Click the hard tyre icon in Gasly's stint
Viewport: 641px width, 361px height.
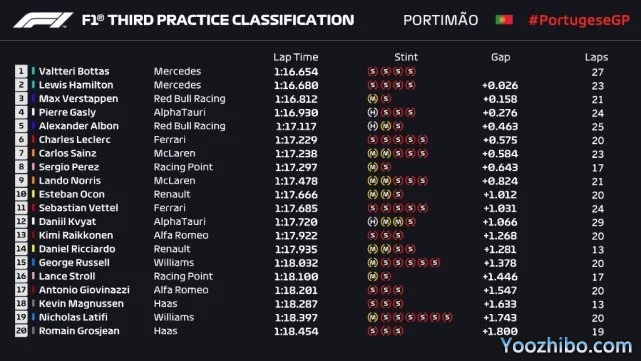[x=372, y=112]
